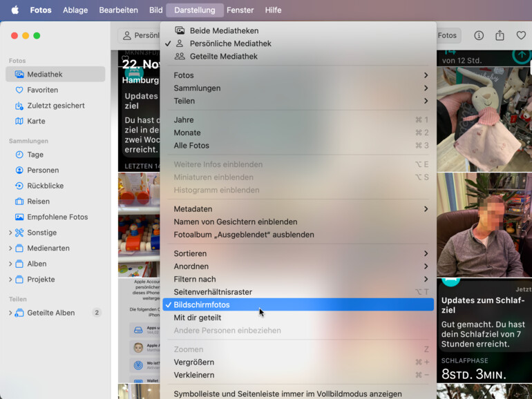Expand the Medienarten sidebar group
This screenshot has height=399, width=532.
pos(10,248)
